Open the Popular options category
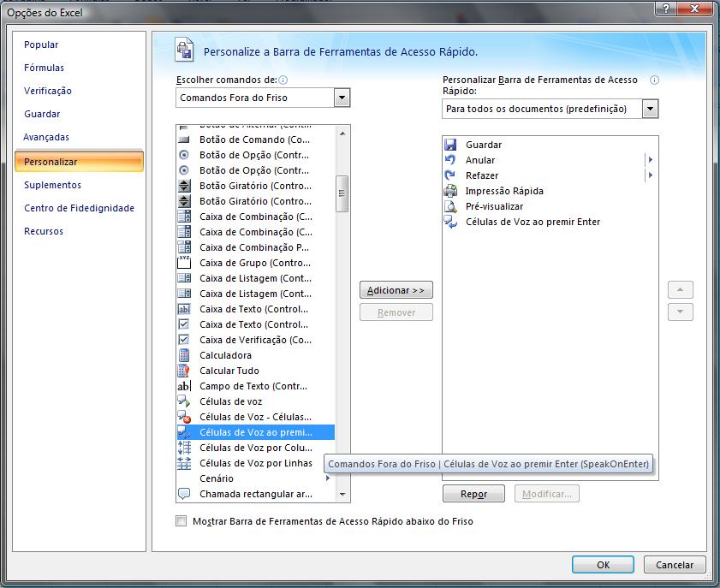 click(x=41, y=45)
